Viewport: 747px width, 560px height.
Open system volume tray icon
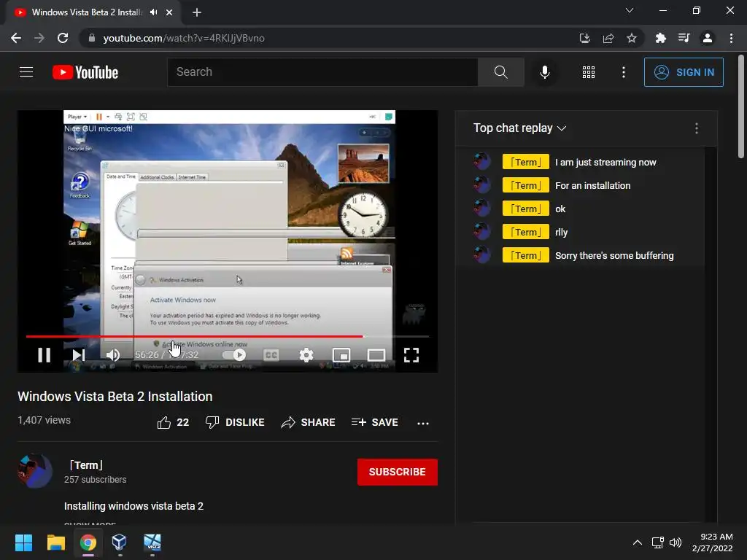676,542
